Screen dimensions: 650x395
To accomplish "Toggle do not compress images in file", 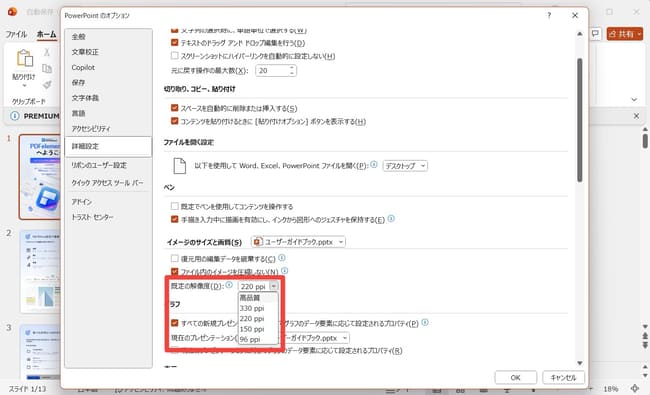I will coord(175,271).
